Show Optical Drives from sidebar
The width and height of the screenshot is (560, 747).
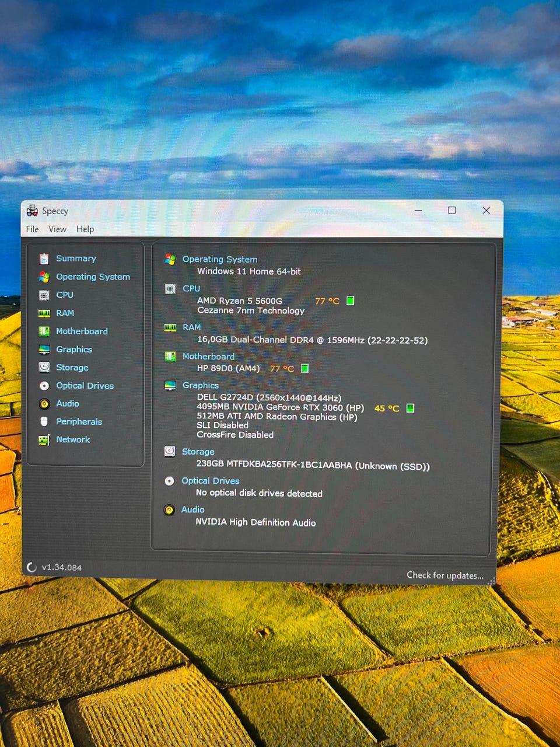click(x=85, y=385)
